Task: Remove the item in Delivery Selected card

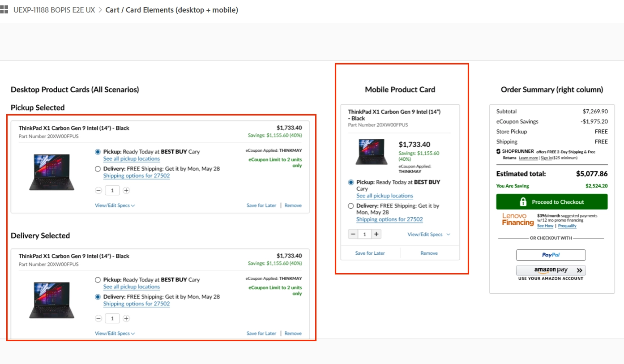Action: (x=293, y=334)
